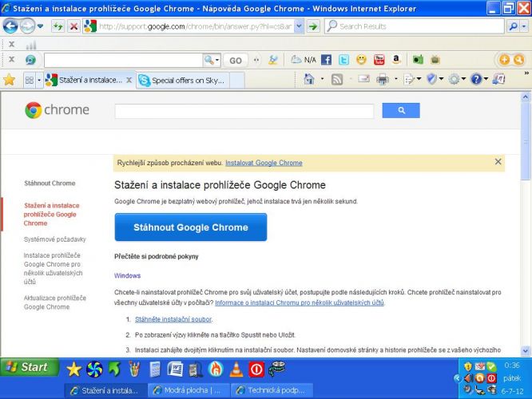Close the Stažení a instalace tab
532x399 pixels.
[x=129, y=80]
